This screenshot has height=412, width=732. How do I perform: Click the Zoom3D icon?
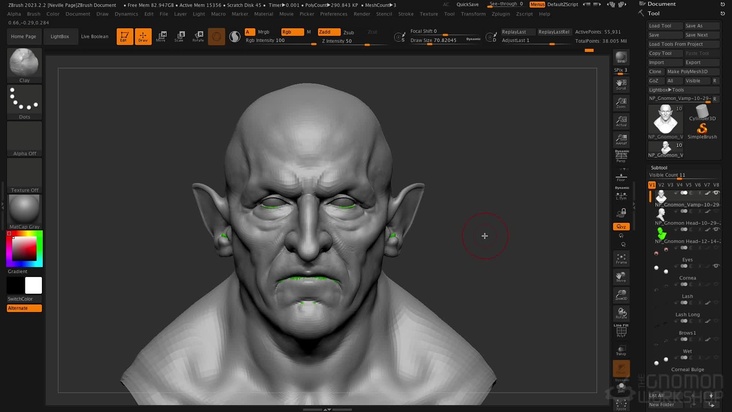[621, 295]
